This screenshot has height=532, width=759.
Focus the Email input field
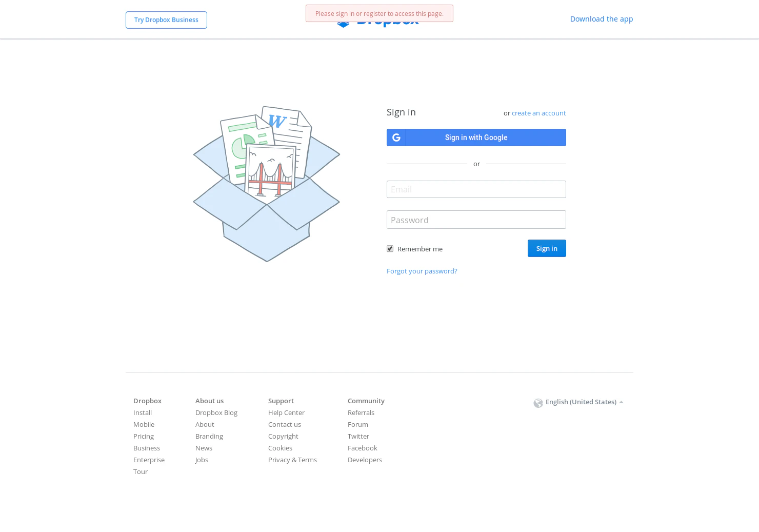click(x=476, y=189)
